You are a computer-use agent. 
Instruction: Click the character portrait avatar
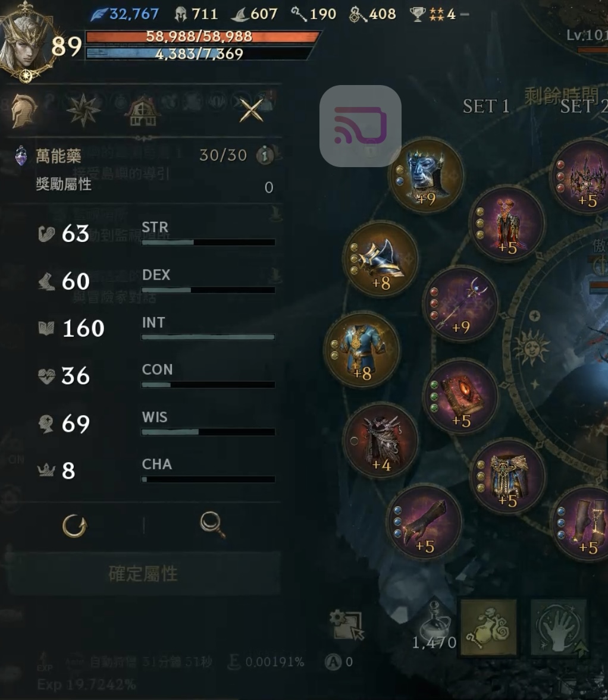point(26,41)
